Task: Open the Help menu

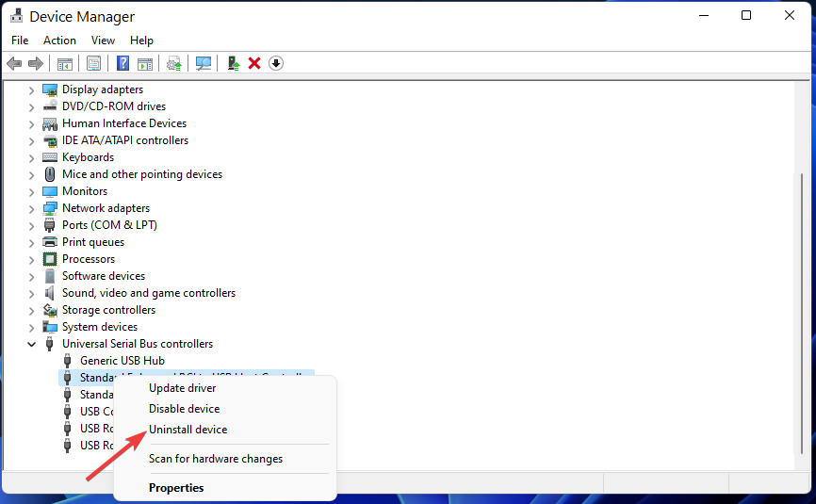Action: [x=141, y=41]
